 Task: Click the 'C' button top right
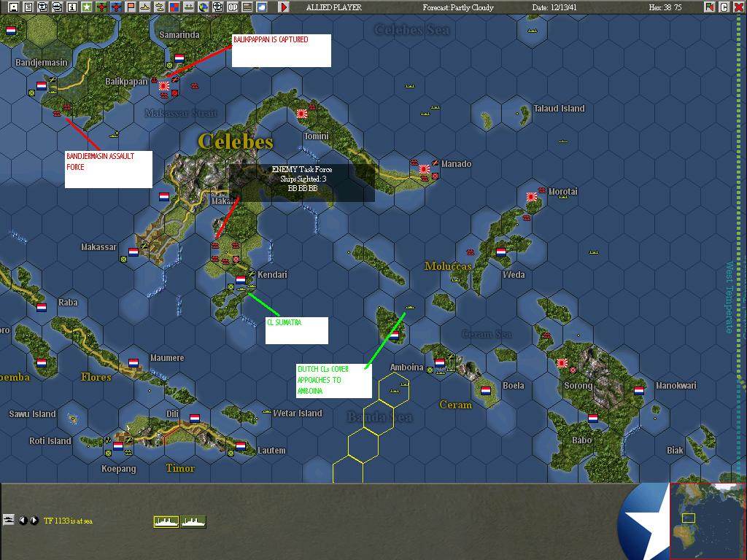724,7
